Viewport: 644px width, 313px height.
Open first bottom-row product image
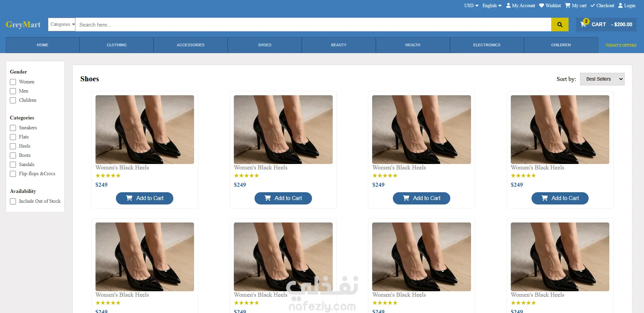click(145, 257)
